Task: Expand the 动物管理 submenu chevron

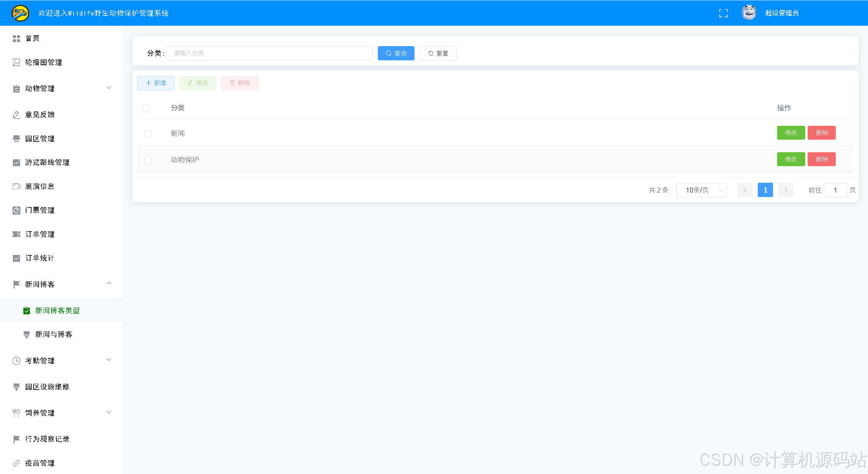Action: [x=109, y=88]
